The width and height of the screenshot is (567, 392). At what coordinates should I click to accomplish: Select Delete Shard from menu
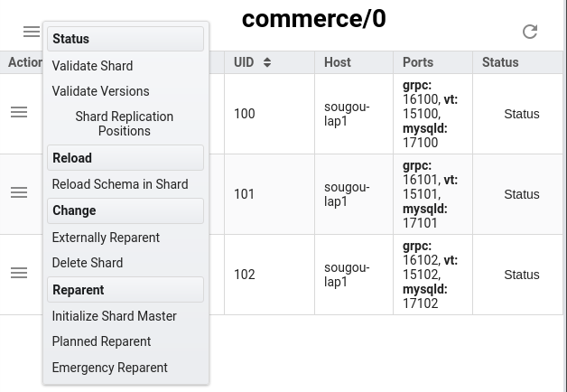pyautogui.click(x=88, y=263)
